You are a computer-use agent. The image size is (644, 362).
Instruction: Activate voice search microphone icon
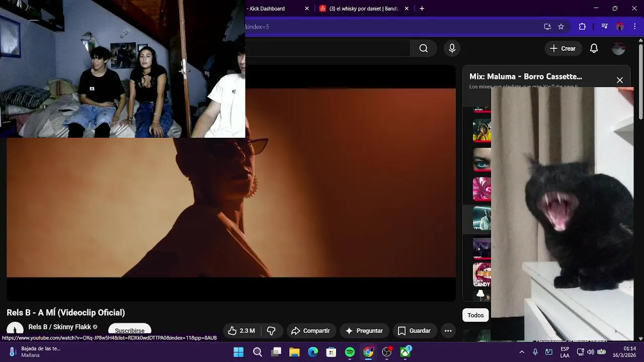pos(452,48)
